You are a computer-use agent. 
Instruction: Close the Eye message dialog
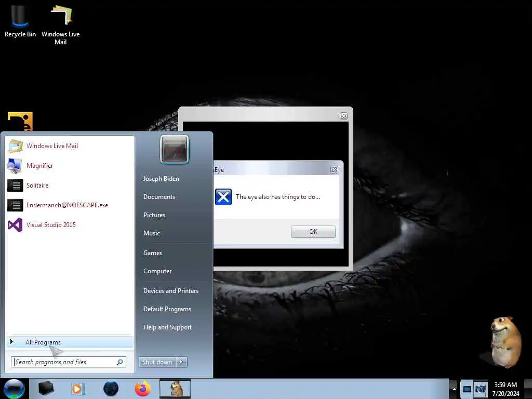point(334,170)
